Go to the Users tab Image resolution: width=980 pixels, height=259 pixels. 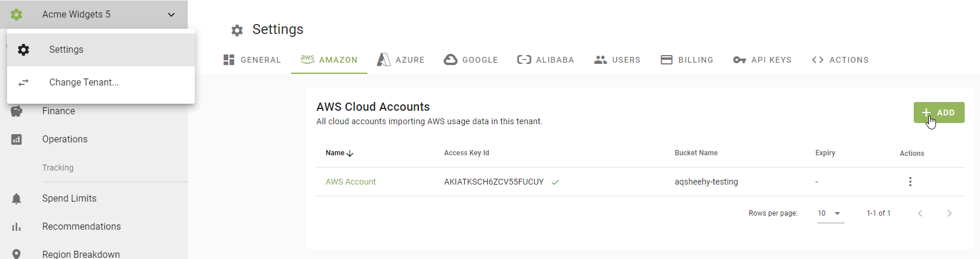[x=617, y=60]
